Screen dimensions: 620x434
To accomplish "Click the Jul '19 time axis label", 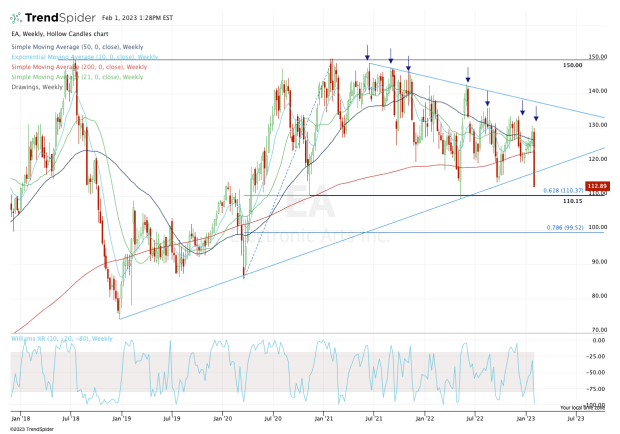I will [172, 419].
